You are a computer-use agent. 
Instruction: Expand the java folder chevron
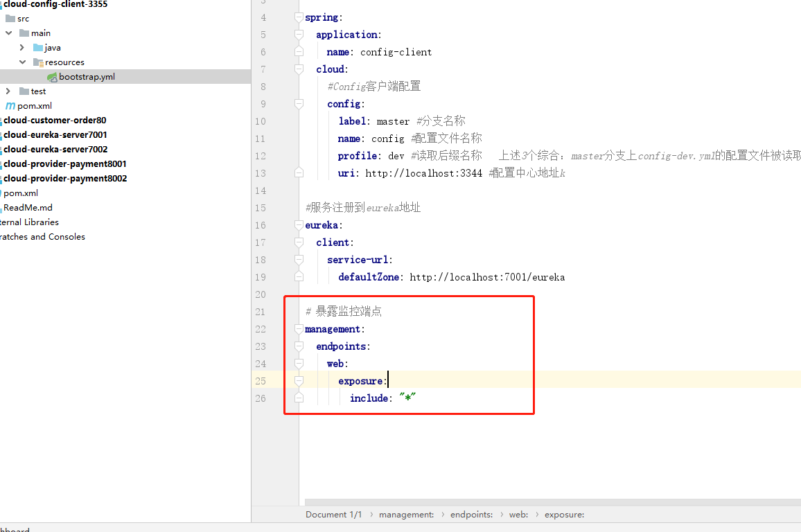22,48
